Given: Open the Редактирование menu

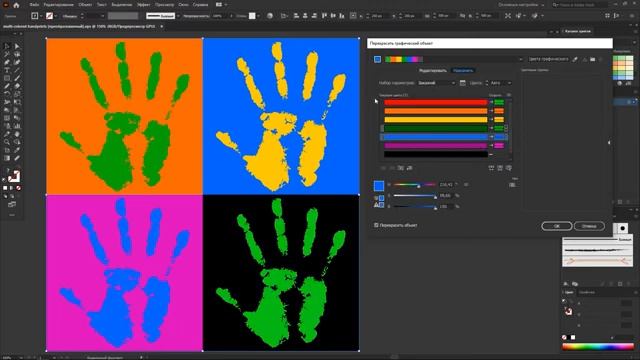Looking at the screenshot, I should tap(58, 5).
